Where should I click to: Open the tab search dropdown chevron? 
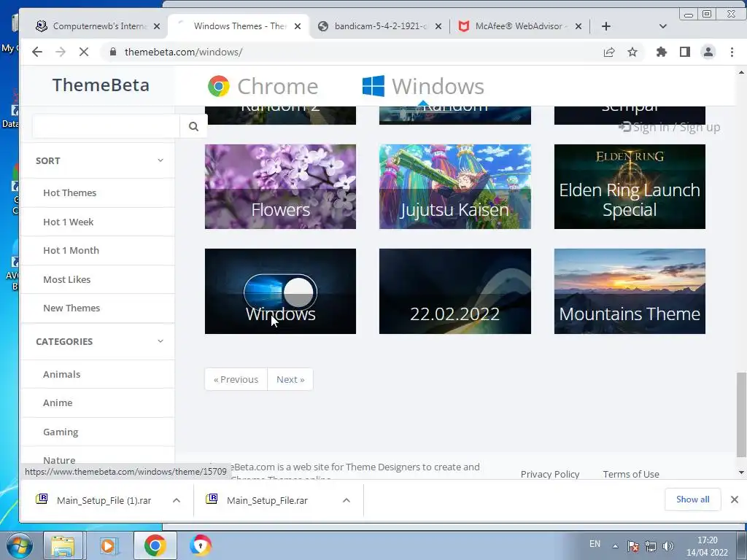tap(662, 26)
